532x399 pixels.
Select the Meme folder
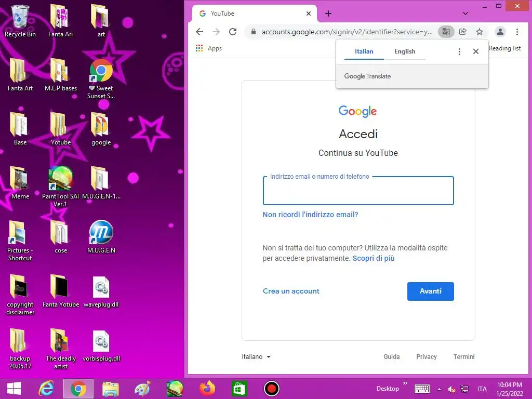[x=20, y=183]
